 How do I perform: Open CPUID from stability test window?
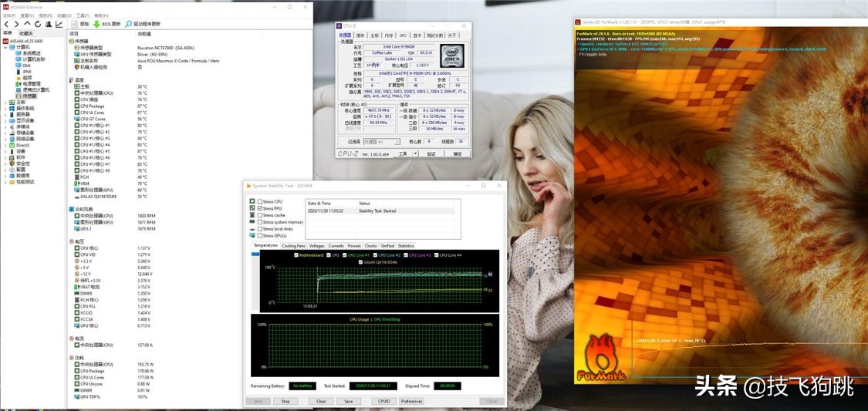(384, 401)
